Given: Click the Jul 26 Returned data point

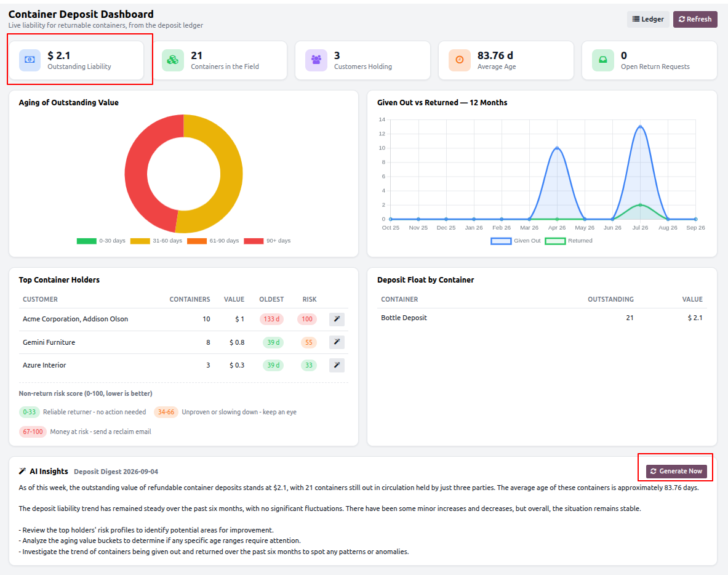Looking at the screenshot, I should click(640, 205).
